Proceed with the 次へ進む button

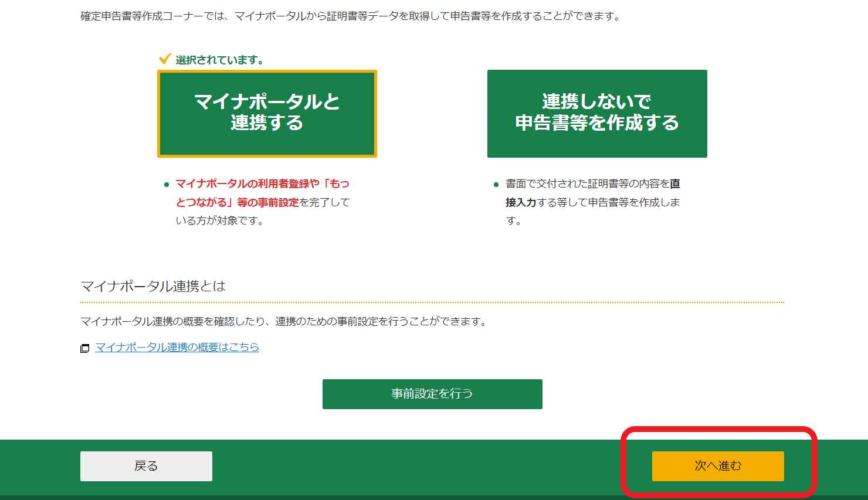click(x=718, y=466)
